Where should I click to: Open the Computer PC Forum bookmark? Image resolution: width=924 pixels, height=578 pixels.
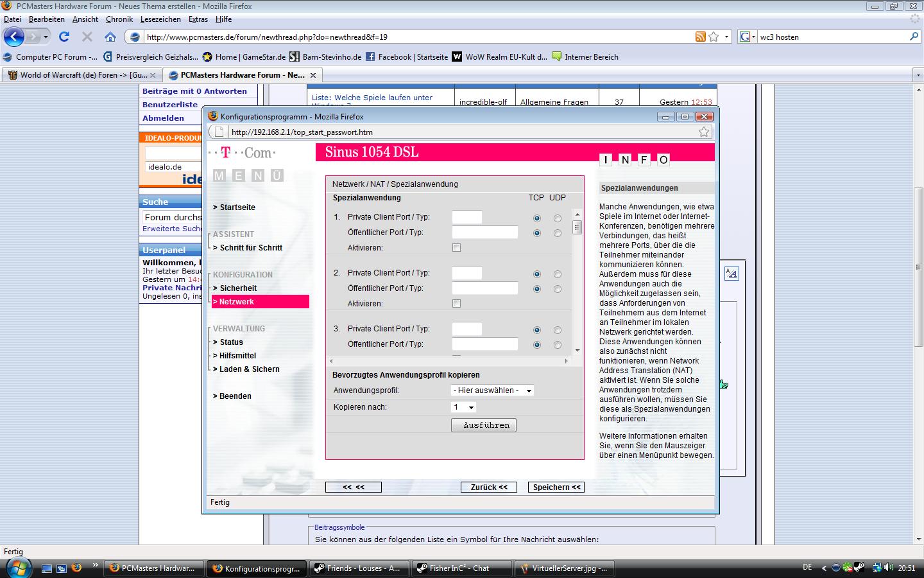(x=51, y=57)
